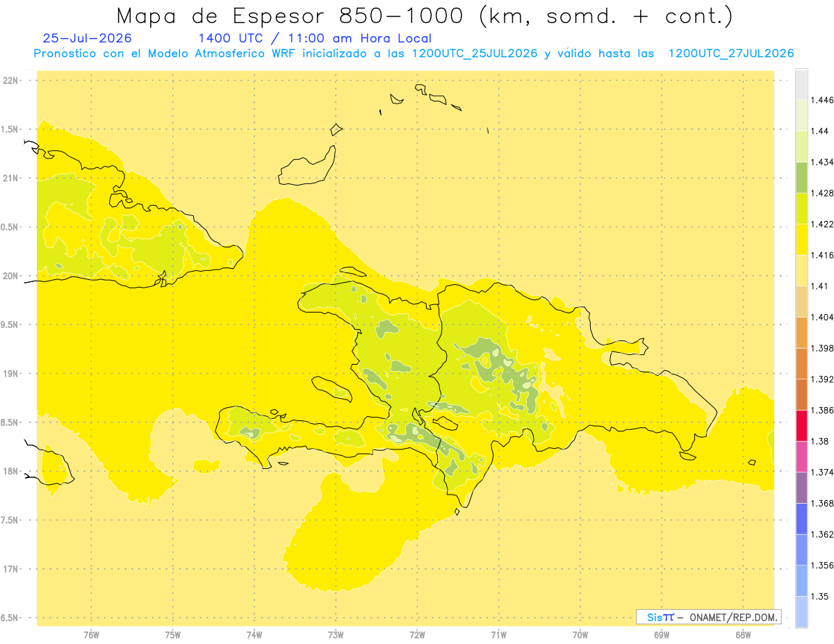Click the legend value 1.404

point(822,317)
